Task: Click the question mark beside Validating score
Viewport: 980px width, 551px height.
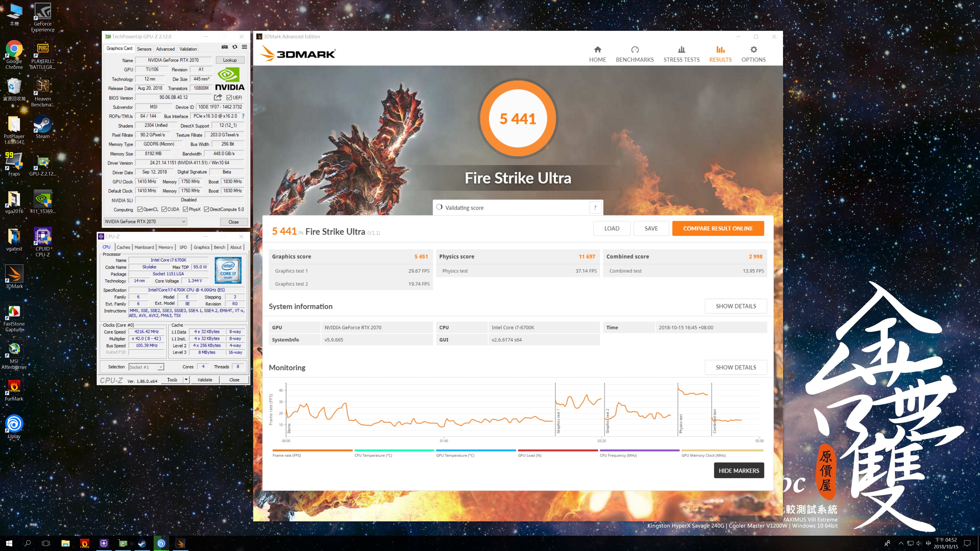Action: point(595,208)
